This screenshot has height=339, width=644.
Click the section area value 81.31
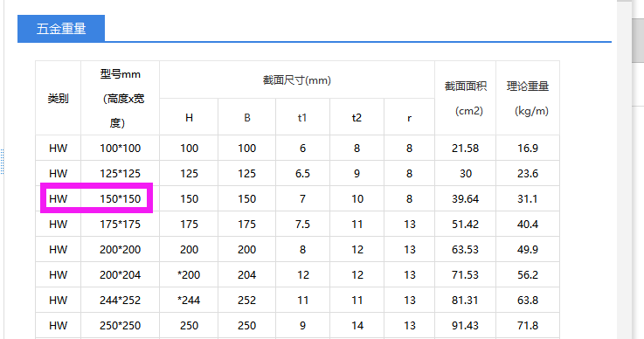pyautogui.click(x=466, y=301)
